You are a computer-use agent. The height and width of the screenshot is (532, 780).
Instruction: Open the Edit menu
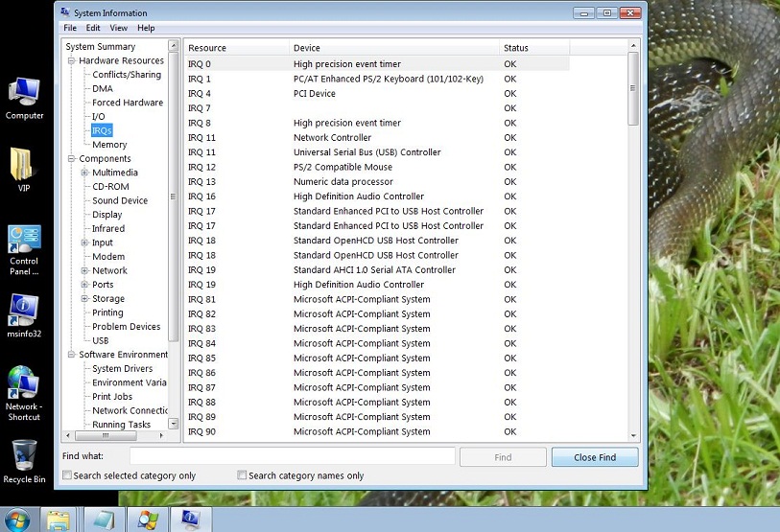93,28
